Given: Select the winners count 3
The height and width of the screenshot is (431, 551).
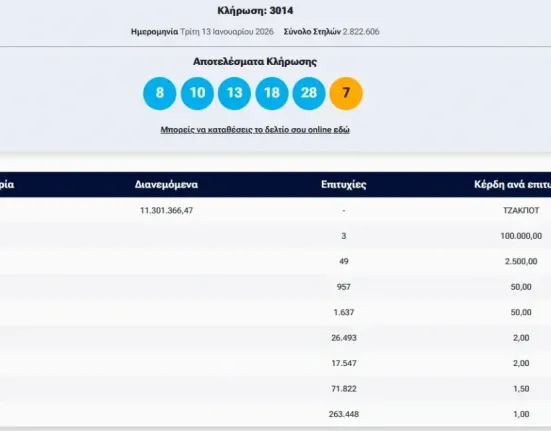Looking at the screenshot, I should pyautogui.click(x=344, y=236).
